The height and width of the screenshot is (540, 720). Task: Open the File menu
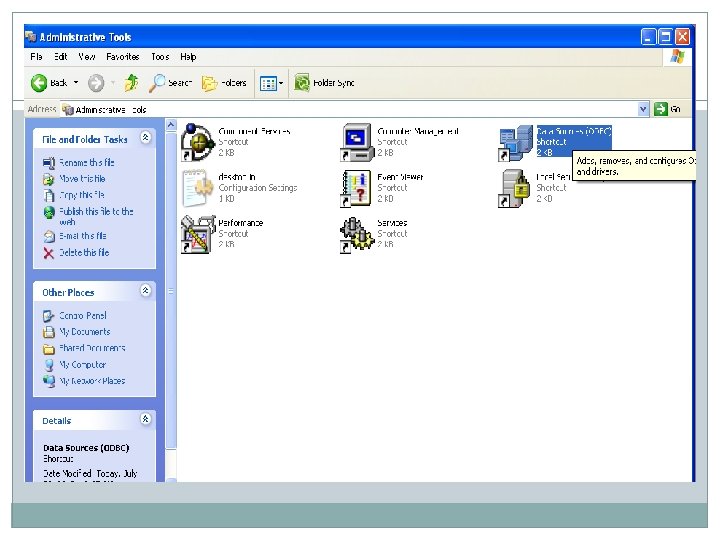point(36,57)
